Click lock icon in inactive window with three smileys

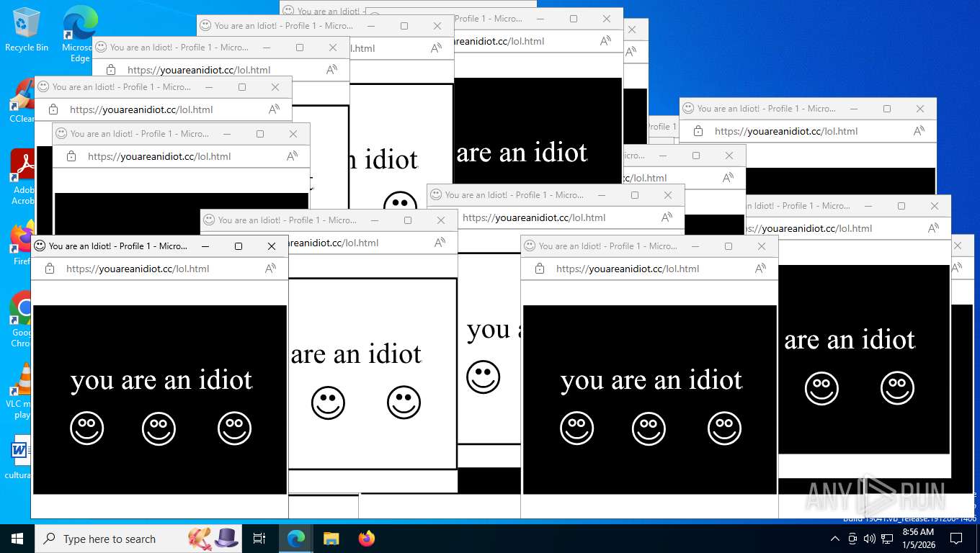click(540, 269)
